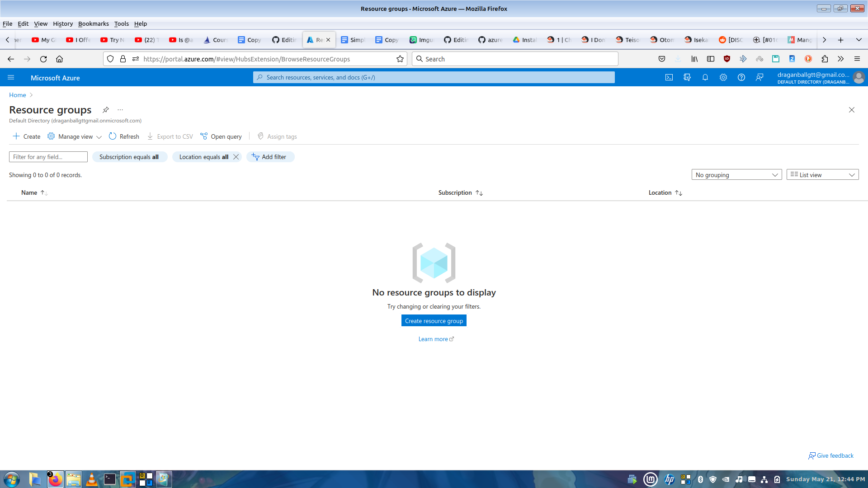The image size is (868, 488).
Task: Click Create resource group button
Action: point(434,321)
